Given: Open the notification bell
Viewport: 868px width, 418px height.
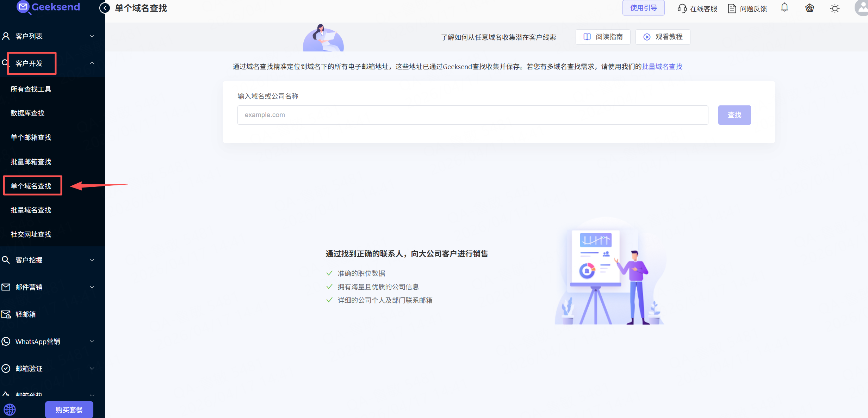Looking at the screenshot, I should tap(784, 8).
